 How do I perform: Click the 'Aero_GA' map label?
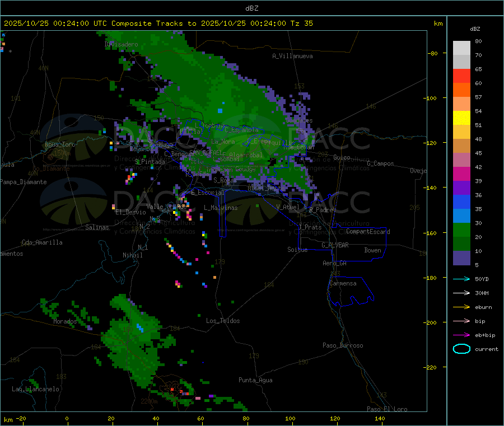(335, 263)
